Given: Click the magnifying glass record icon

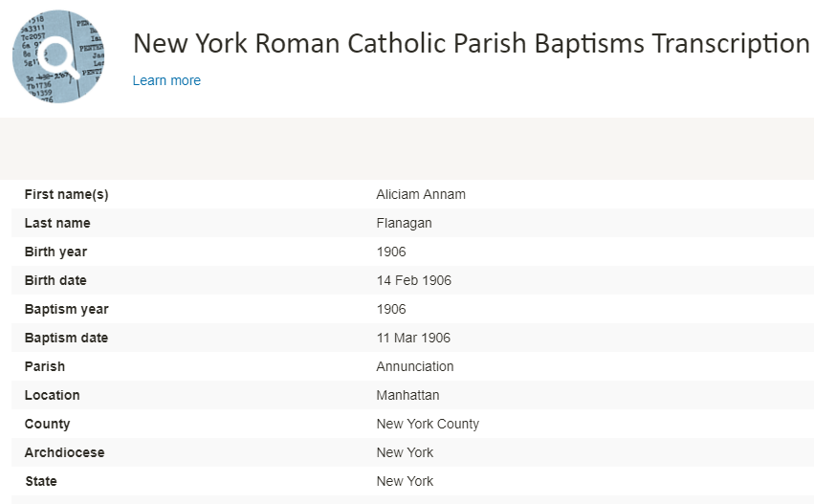Looking at the screenshot, I should 57,56.
